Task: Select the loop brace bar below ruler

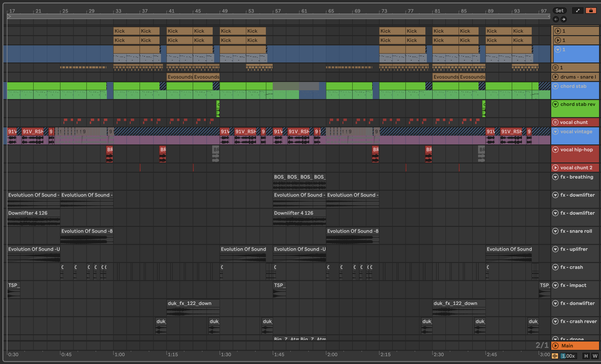Action: coord(278,17)
